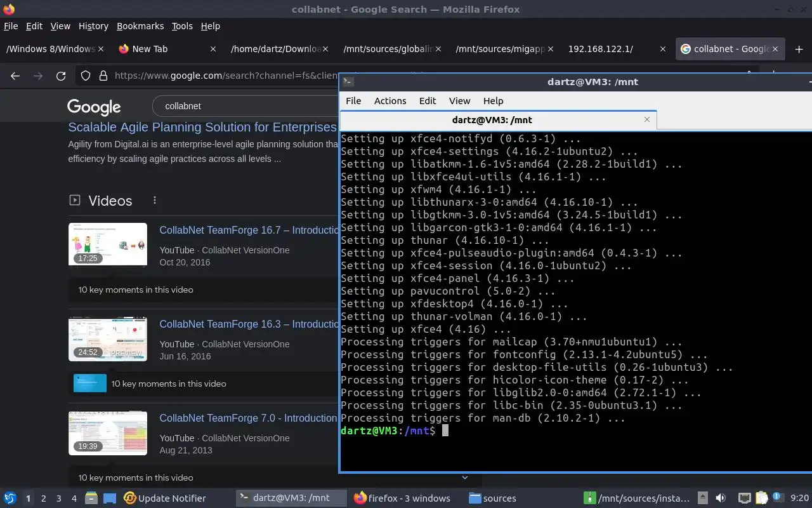Click Firefox's Forward arrow
Viewport: 812px width, 508px height.
pyautogui.click(x=38, y=76)
